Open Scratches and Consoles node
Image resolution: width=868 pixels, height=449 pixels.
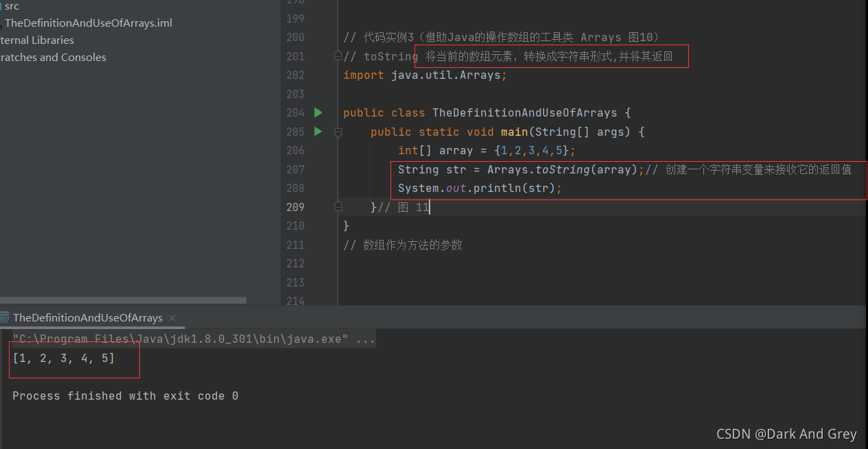click(53, 57)
